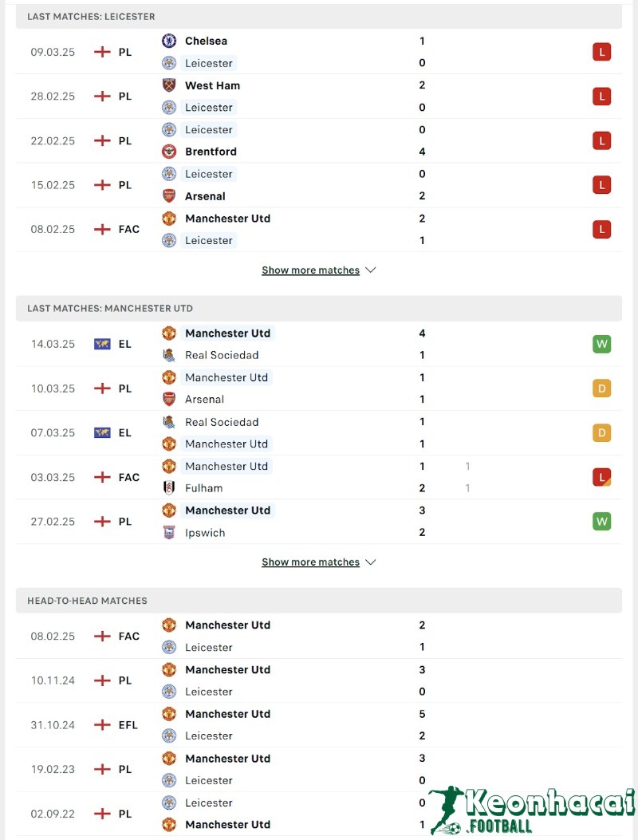Click the Arsenal cannon crest

pos(169,195)
